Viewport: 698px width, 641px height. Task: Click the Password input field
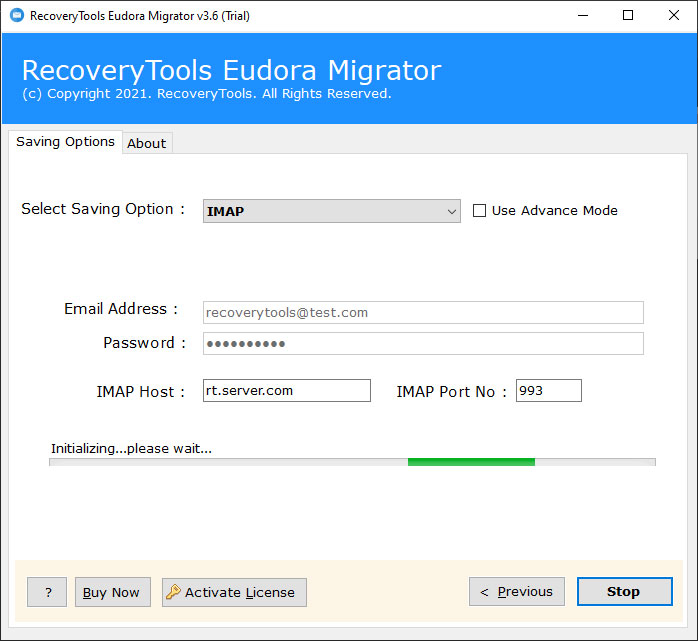[x=423, y=344]
